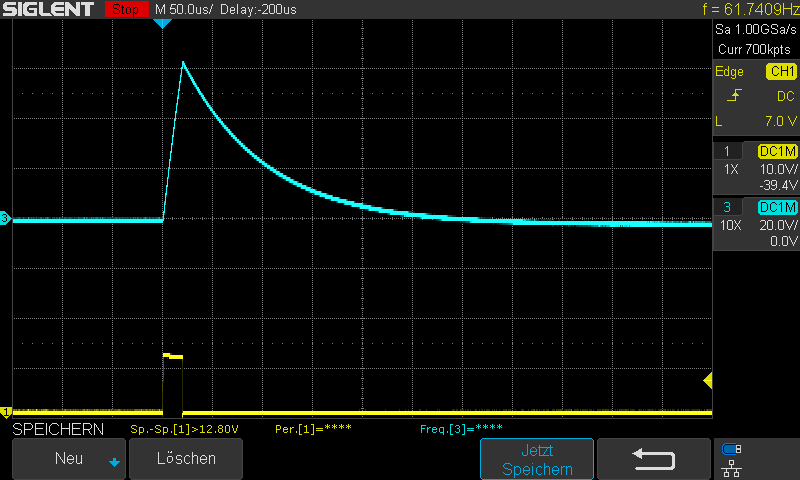Click the channel 3 number box
This screenshot has height=480, width=800.
tap(727, 207)
